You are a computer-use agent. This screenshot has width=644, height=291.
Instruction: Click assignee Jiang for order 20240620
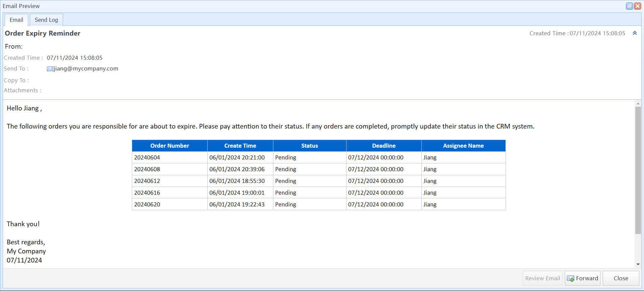pos(430,204)
